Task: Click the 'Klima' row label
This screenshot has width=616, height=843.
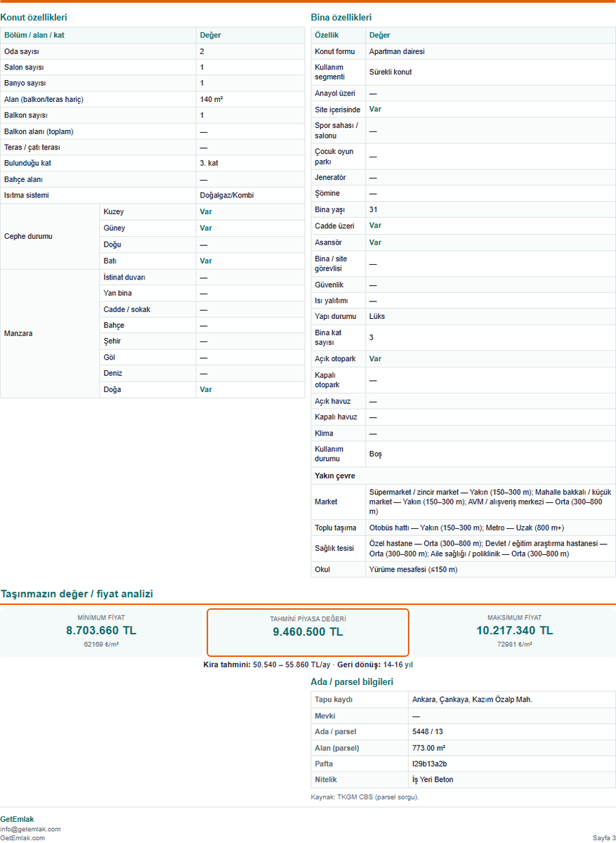Action: point(324,433)
